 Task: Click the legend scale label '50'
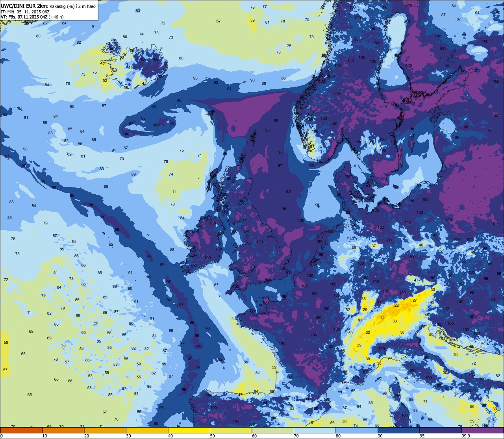point(212,436)
